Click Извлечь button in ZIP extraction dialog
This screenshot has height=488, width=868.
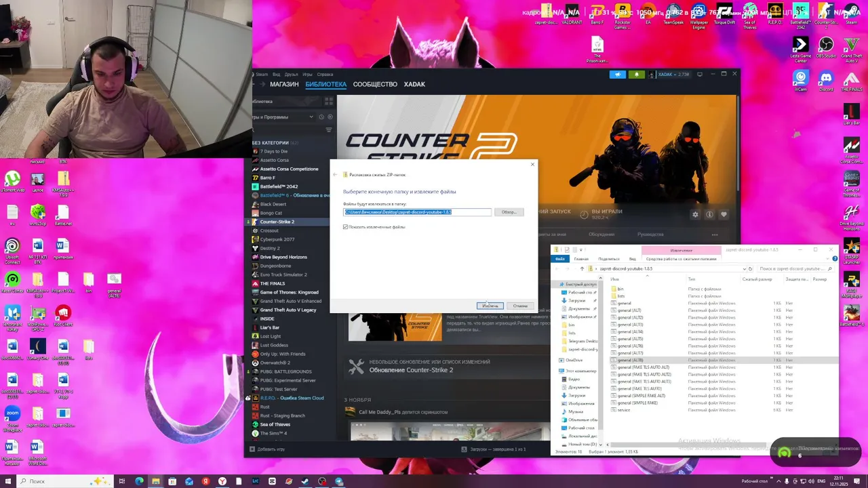[490, 306]
